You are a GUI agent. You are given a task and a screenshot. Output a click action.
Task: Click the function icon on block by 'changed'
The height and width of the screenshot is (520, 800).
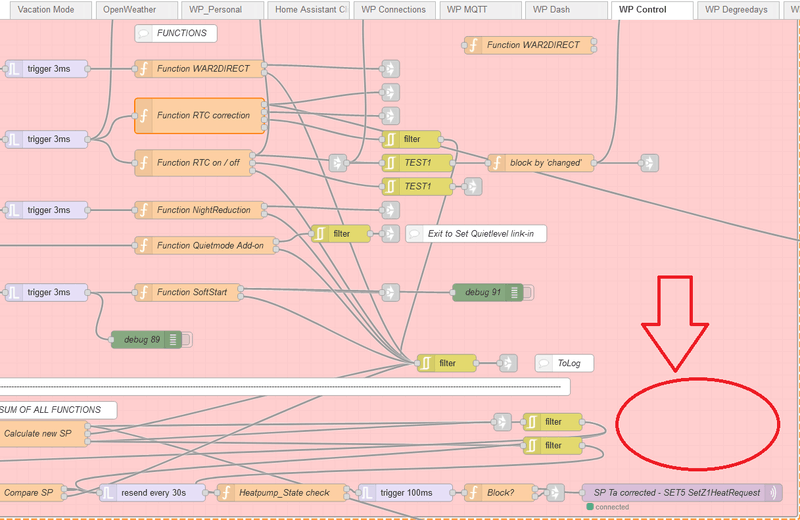[x=497, y=163]
